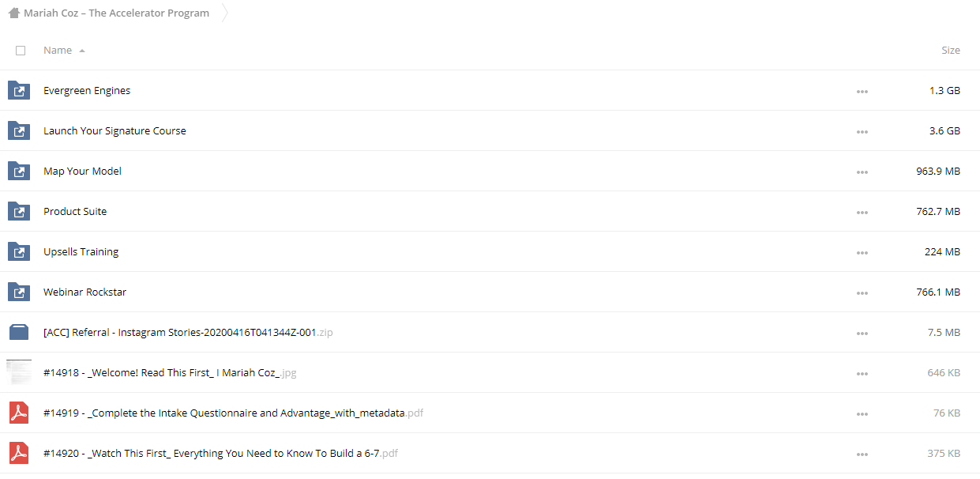
Task: Open the Webinar Rockstar folder icon
Action: pos(19,292)
